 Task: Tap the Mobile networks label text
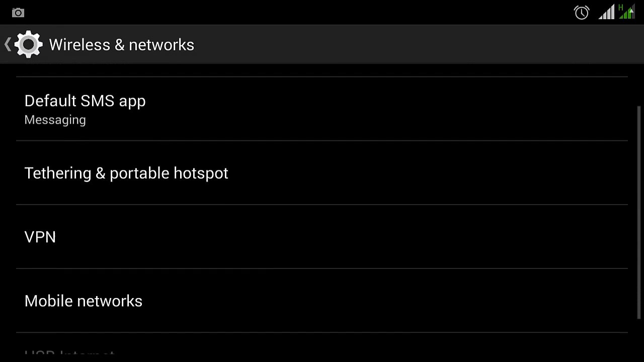point(84,301)
